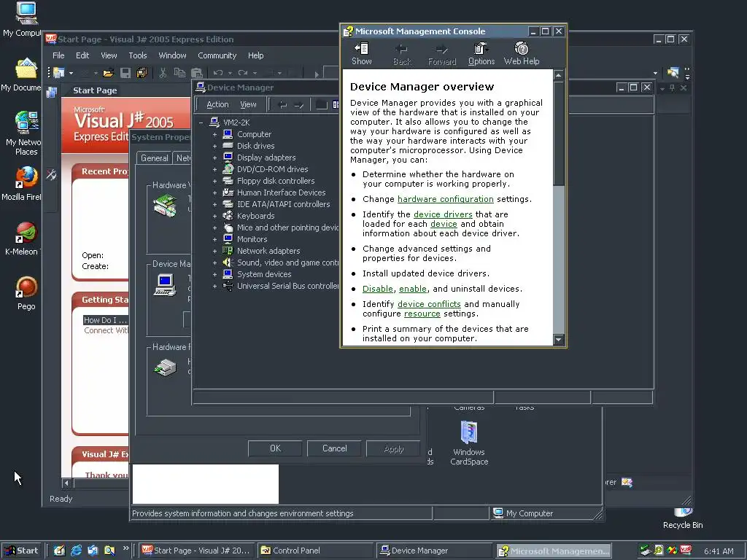Open the File menu in Visual J#

(58, 55)
